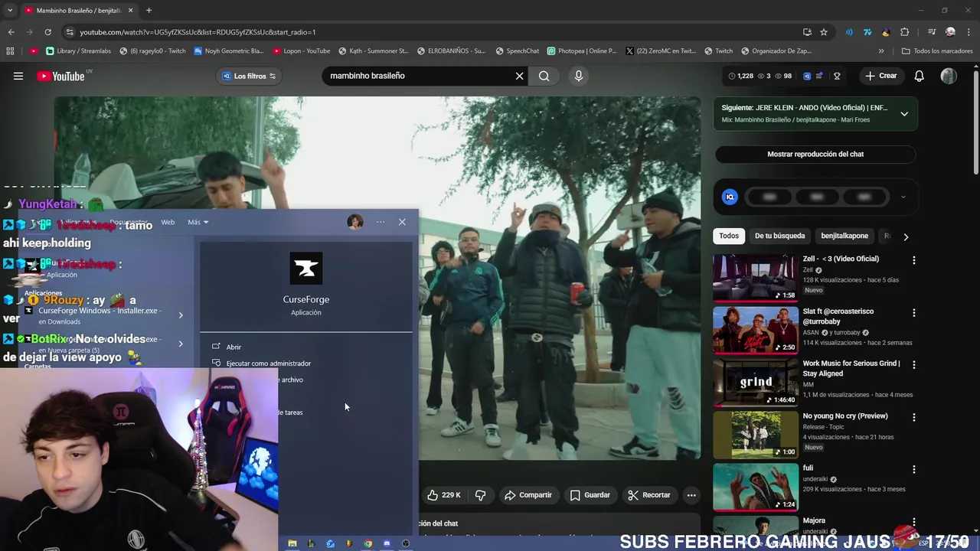Open search panel more options ellipsis
The image size is (980, 551).
381,222
